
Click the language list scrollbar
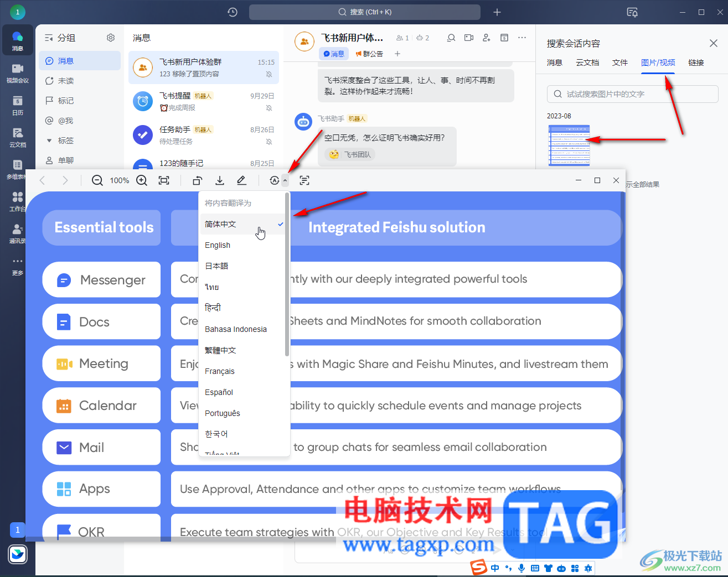click(x=287, y=274)
